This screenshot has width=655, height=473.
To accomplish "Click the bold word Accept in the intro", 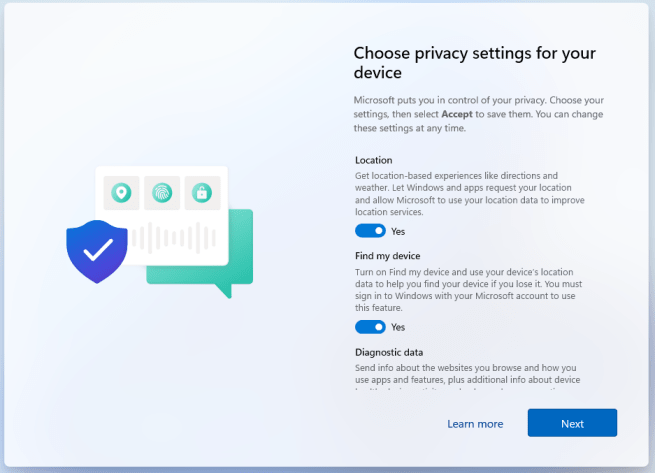I will click(458, 115).
